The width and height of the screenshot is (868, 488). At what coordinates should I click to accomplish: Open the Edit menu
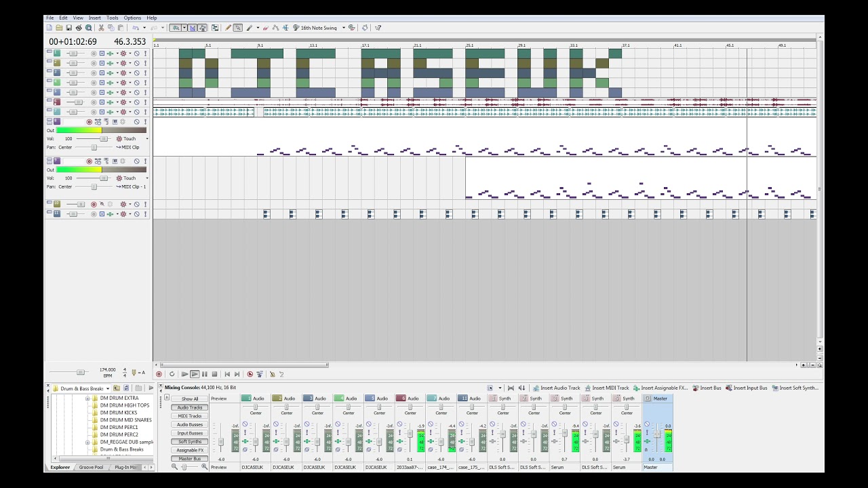[x=63, y=18]
